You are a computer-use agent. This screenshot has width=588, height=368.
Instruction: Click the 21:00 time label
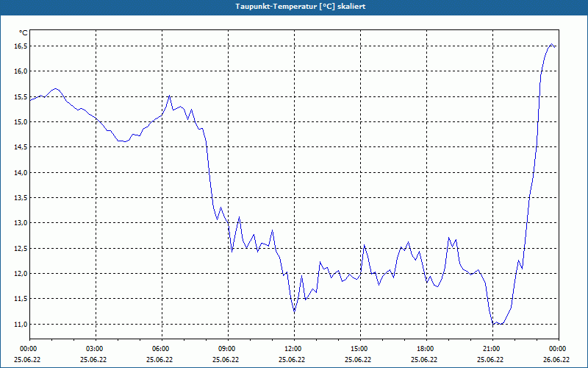pyautogui.click(x=492, y=349)
